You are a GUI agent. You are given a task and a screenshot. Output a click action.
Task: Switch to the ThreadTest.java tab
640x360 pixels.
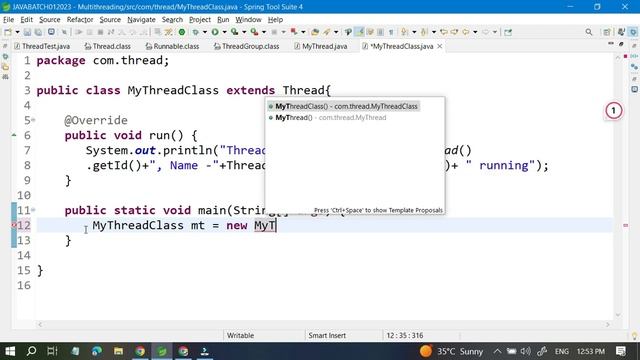(x=42, y=46)
